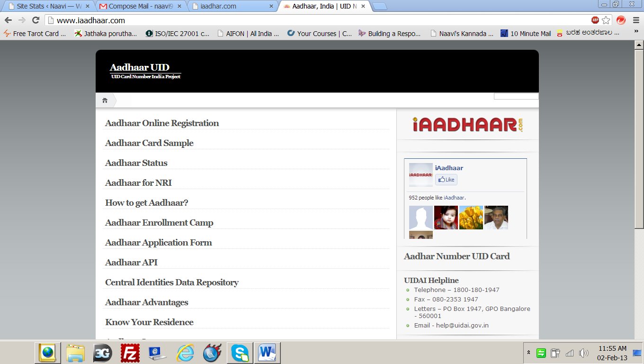Viewport: 644px width, 364px height.
Task: Open the Adblock Plus extension icon
Action: click(595, 20)
